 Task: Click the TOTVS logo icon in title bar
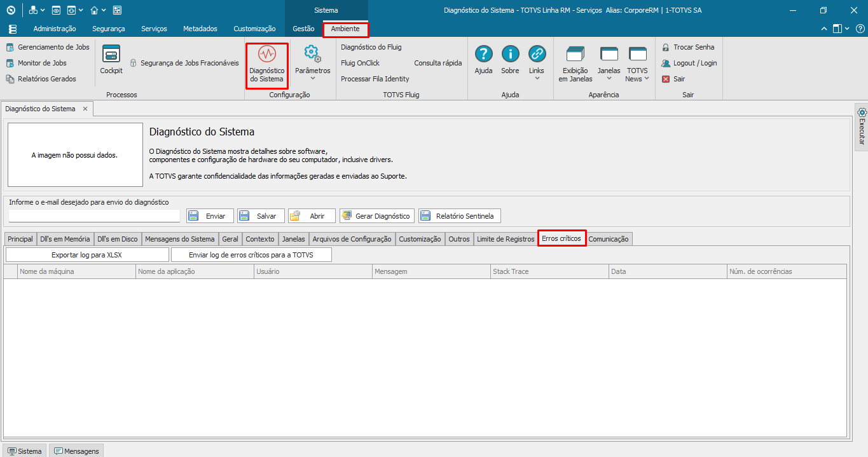(x=11, y=10)
